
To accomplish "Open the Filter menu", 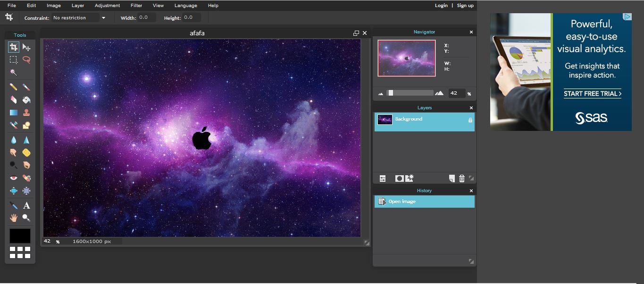I will pos(136,5).
